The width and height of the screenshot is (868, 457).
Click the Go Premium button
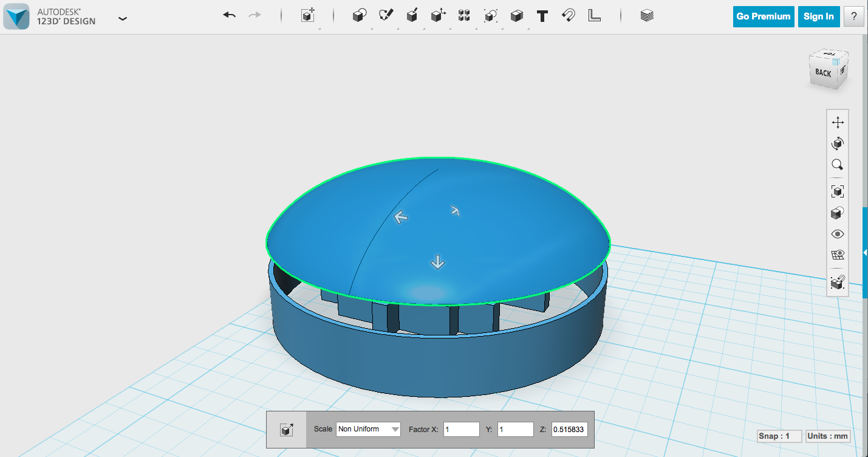[764, 16]
